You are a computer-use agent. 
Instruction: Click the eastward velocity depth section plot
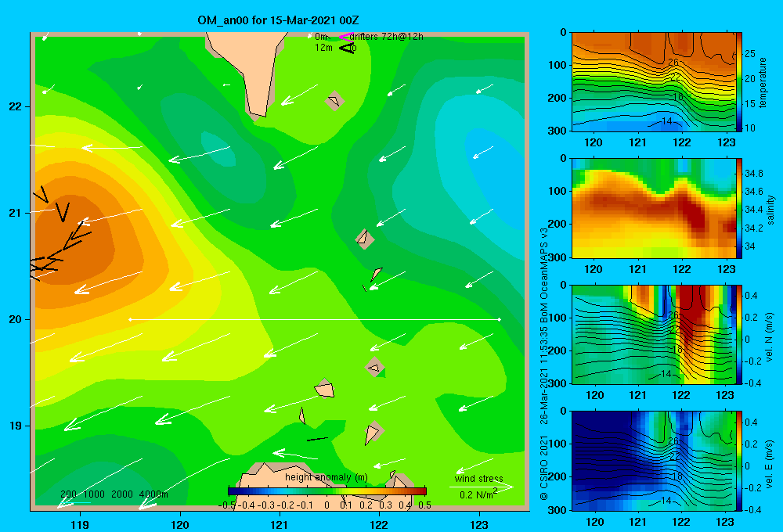click(654, 461)
